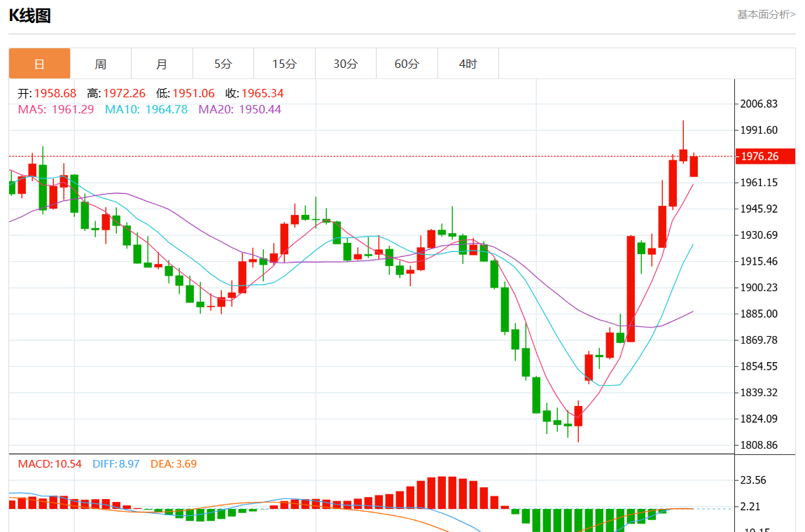
Task: Click the 2006.83 price axis label
Action: pyautogui.click(x=759, y=104)
